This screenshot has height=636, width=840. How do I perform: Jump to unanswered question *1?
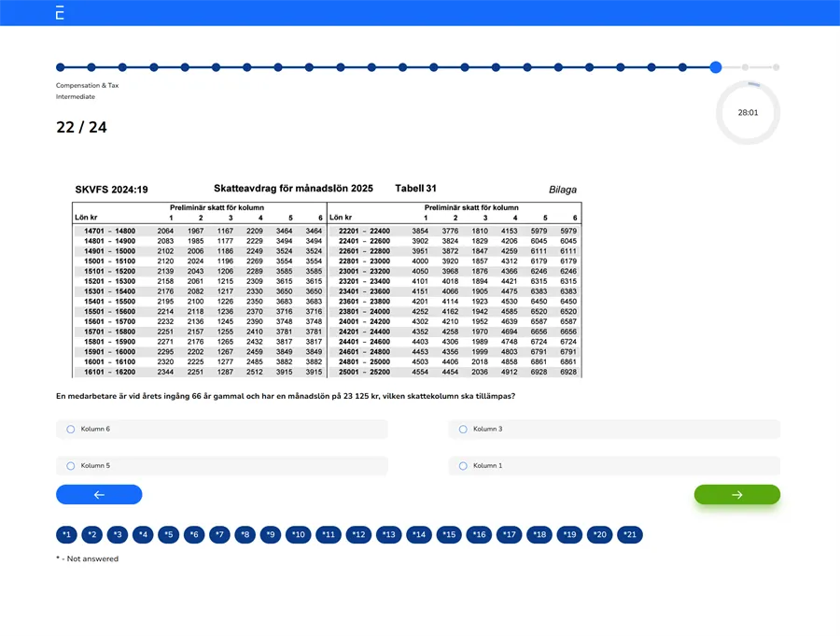(66, 535)
